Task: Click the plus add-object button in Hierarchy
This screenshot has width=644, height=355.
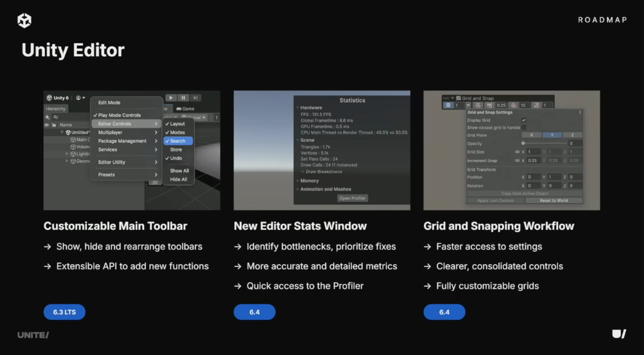Action: 47,117
